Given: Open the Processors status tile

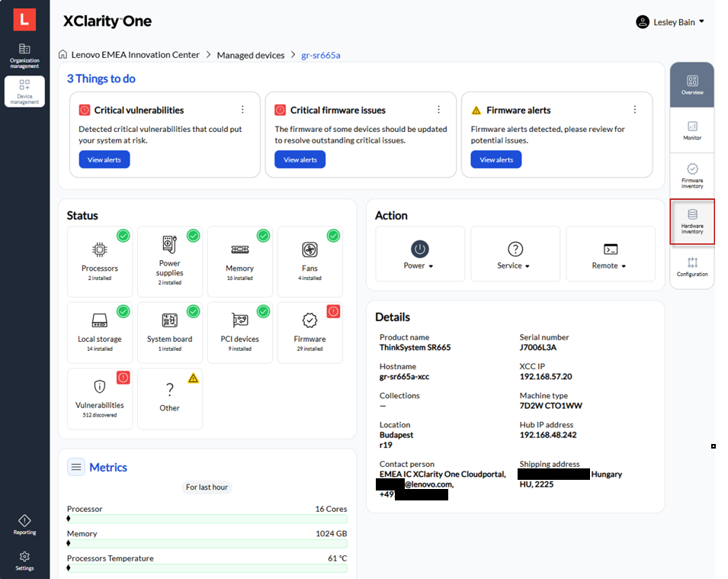Looking at the screenshot, I should pyautogui.click(x=100, y=261).
